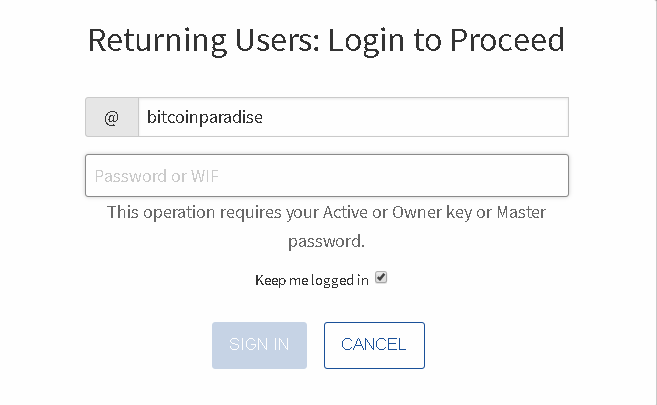Uncheck the Keep me logged in checkbox
The image size is (657, 405).
click(381, 278)
